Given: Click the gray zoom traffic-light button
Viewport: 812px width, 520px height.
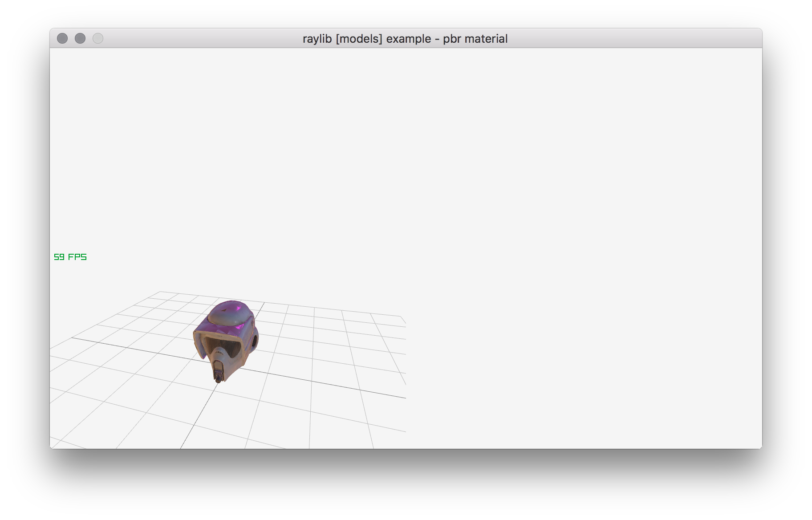Looking at the screenshot, I should (97, 39).
